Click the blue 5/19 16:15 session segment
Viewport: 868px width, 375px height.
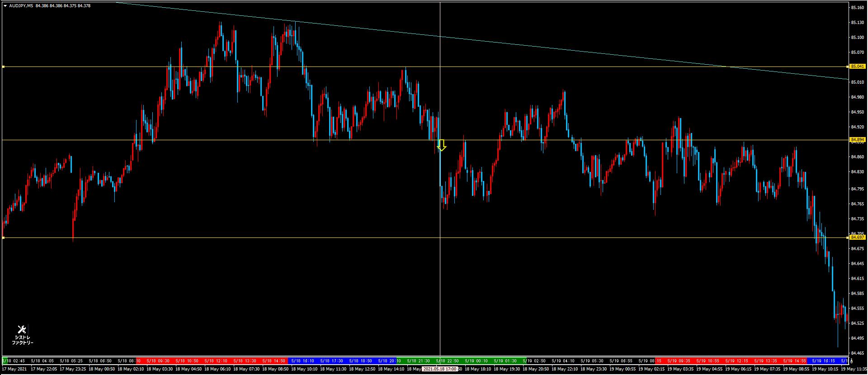(823, 361)
